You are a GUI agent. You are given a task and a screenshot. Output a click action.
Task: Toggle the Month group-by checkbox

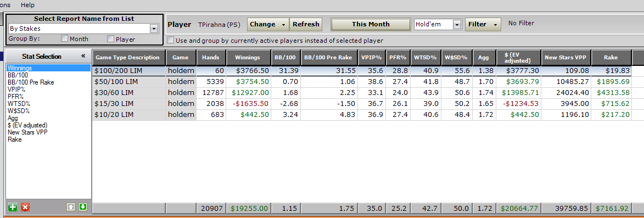[x=64, y=38]
